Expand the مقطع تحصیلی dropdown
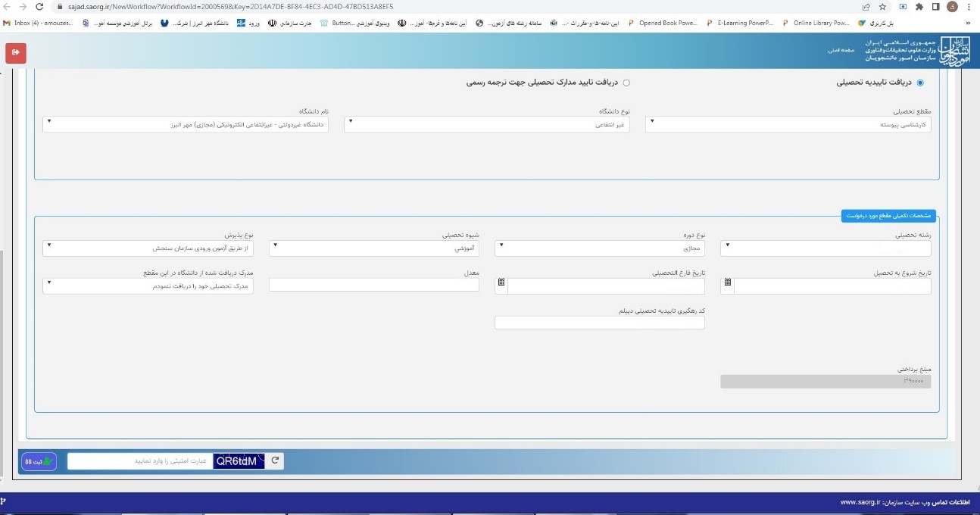 tap(788, 124)
